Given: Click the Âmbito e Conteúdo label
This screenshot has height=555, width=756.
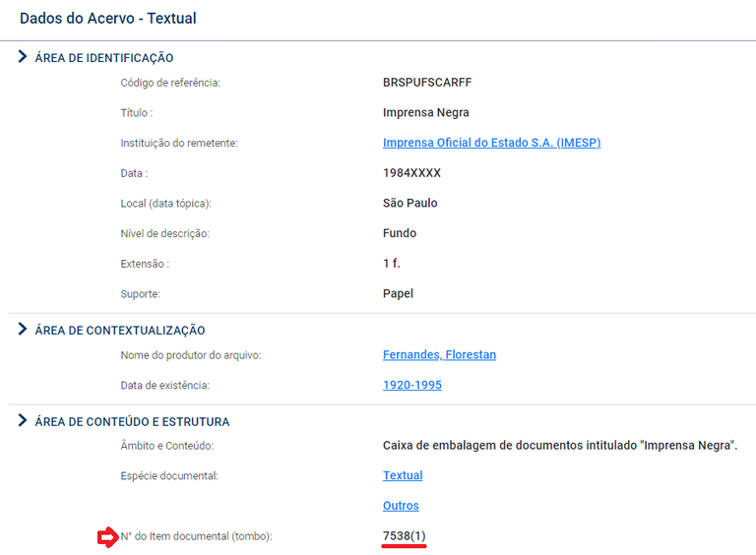Looking at the screenshot, I should (166, 446).
